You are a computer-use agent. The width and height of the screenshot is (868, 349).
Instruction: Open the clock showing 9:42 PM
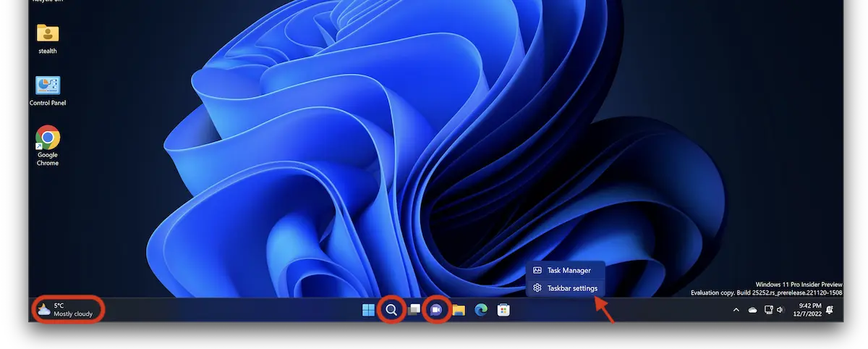pyautogui.click(x=810, y=306)
